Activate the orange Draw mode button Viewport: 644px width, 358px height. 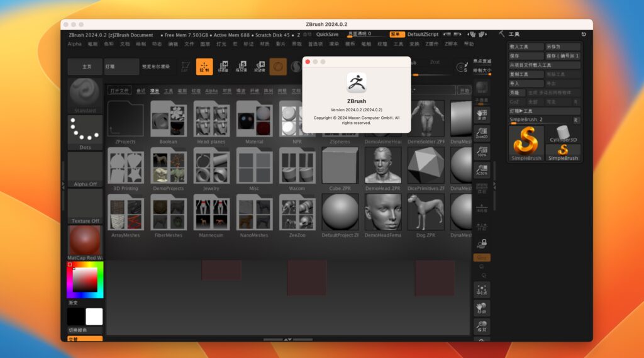[x=204, y=67]
